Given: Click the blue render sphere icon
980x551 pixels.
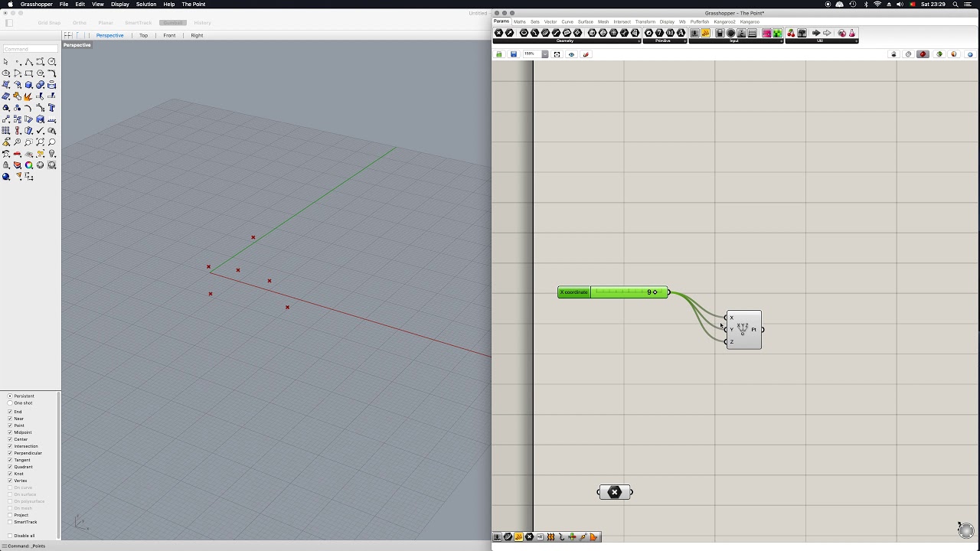Looking at the screenshot, I should 5,176.
